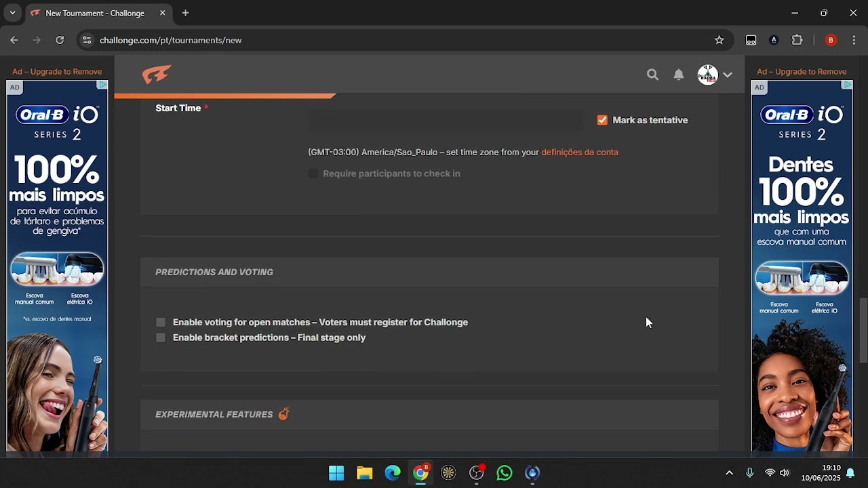View site information icon in address bar
Image resolution: width=868 pixels, height=488 pixels.
[x=87, y=40]
